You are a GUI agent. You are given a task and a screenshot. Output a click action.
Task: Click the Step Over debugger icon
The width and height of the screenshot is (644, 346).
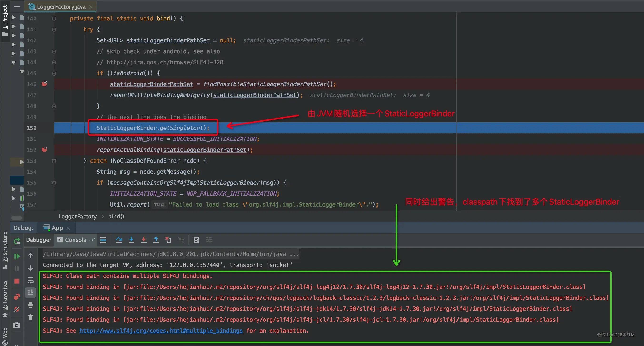(119, 240)
